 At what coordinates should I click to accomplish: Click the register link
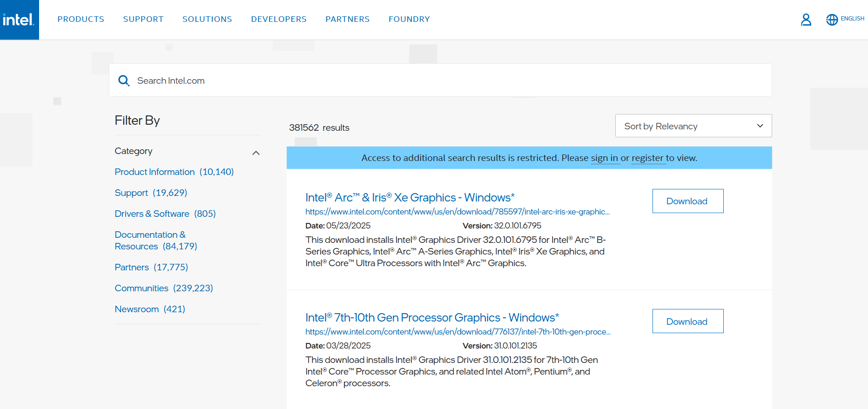coord(647,158)
